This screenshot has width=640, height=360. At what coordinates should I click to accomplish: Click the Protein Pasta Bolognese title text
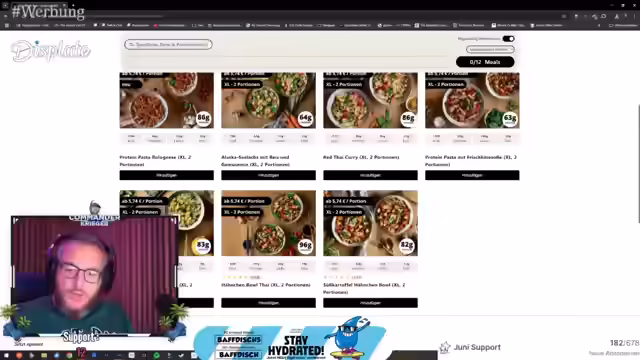coord(155,160)
